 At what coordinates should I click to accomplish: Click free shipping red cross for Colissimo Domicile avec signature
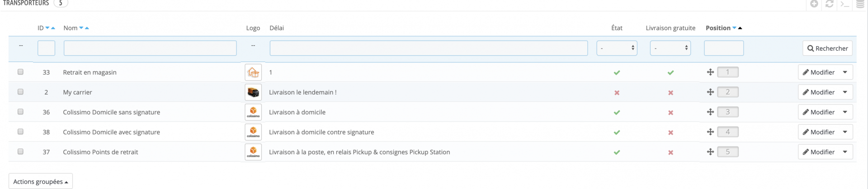pos(670,132)
